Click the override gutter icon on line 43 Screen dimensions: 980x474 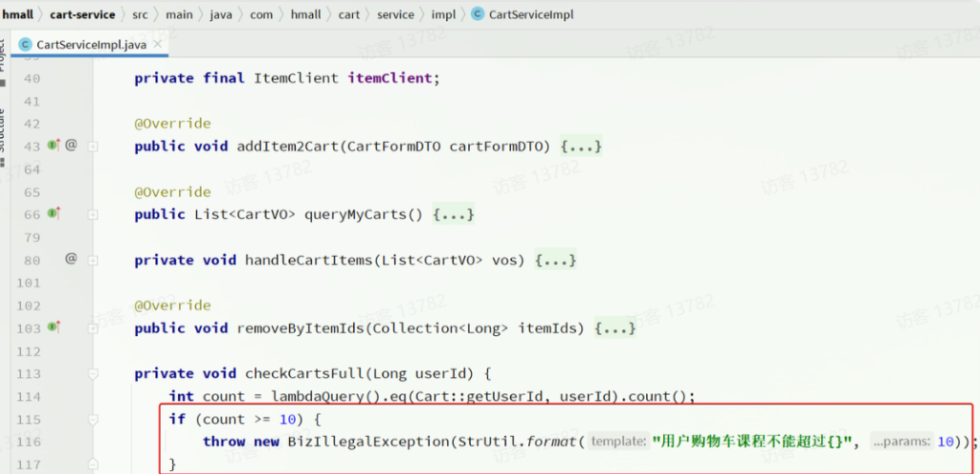[54, 146]
